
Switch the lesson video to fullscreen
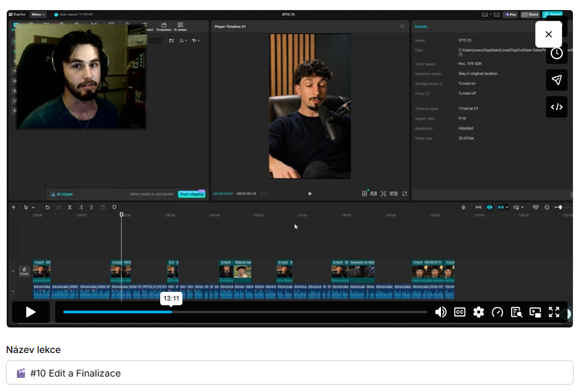tap(554, 312)
